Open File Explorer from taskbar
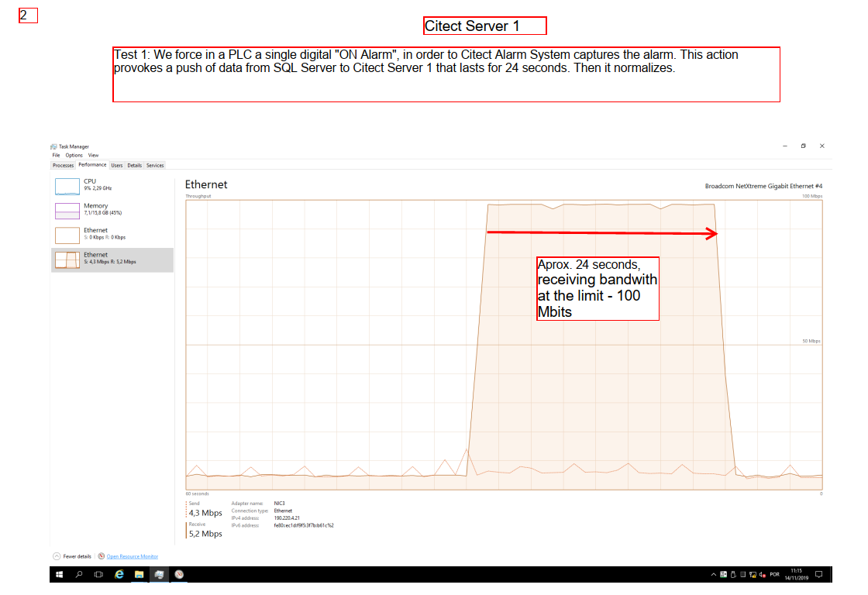The width and height of the screenshot is (868, 595). [139, 575]
